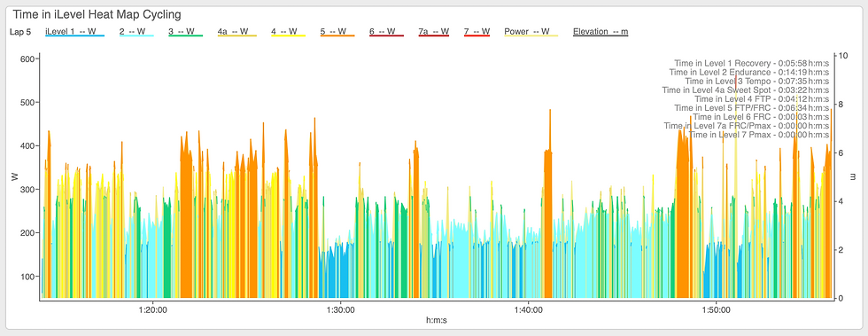Toggle the level 7 W legend entry
Screen dimensions: 868x336
[x=477, y=32]
